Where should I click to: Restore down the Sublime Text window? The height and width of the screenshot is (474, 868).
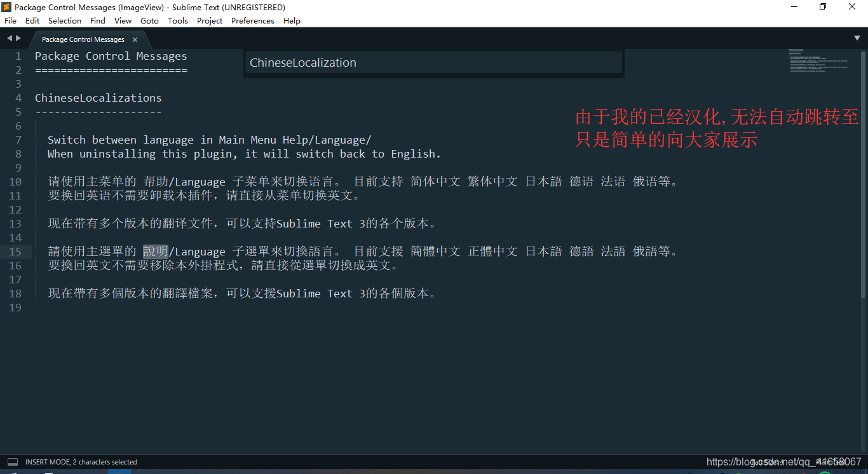point(823,7)
